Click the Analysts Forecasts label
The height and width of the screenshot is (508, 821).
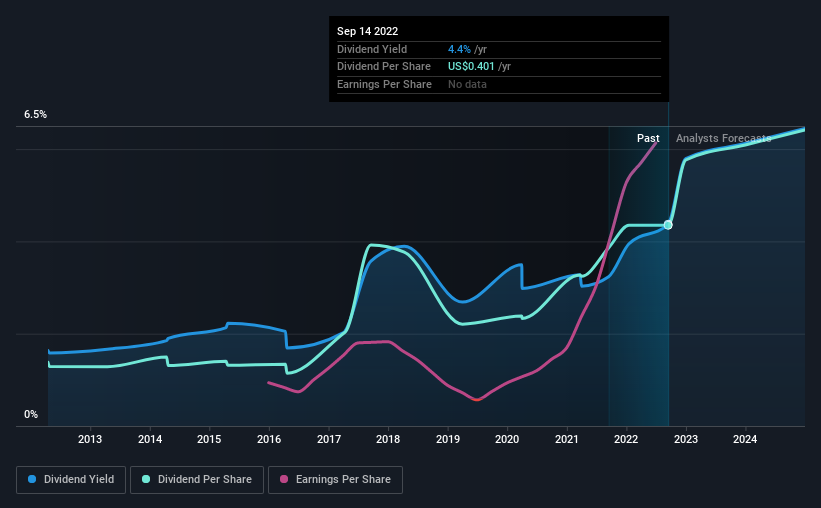pyautogui.click(x=723, y=139)
